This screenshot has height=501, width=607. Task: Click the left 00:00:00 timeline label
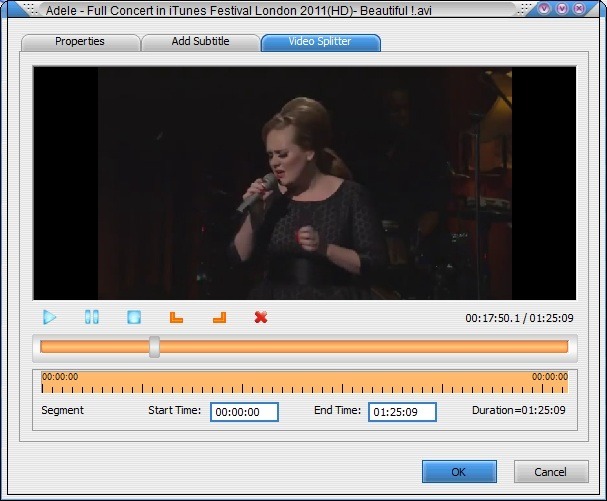[60, 377]
